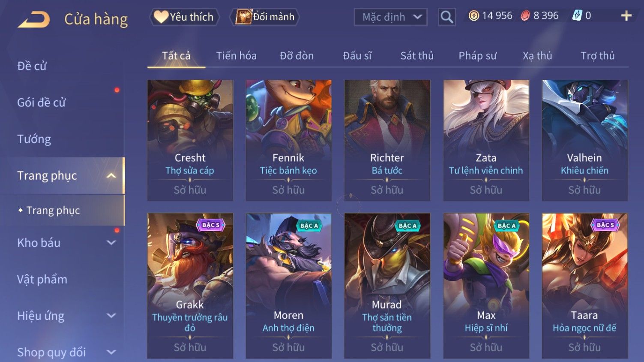Open the Mặc định sort dropdown

point(391,17)
